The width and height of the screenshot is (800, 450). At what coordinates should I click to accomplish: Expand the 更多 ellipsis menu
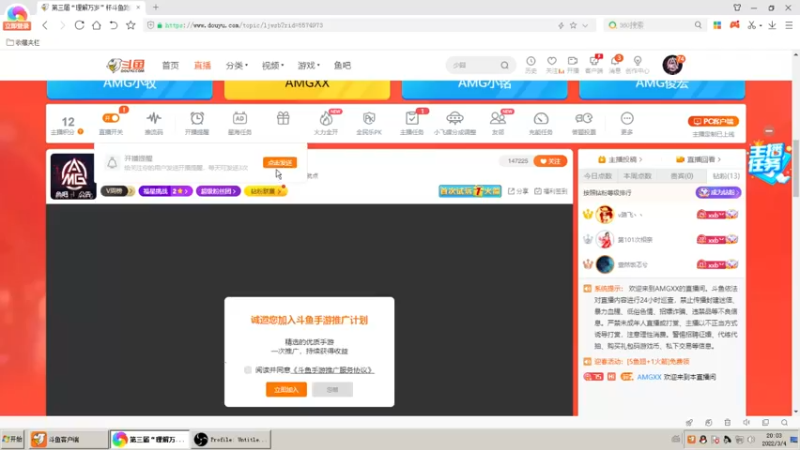[x=627, y=119]
